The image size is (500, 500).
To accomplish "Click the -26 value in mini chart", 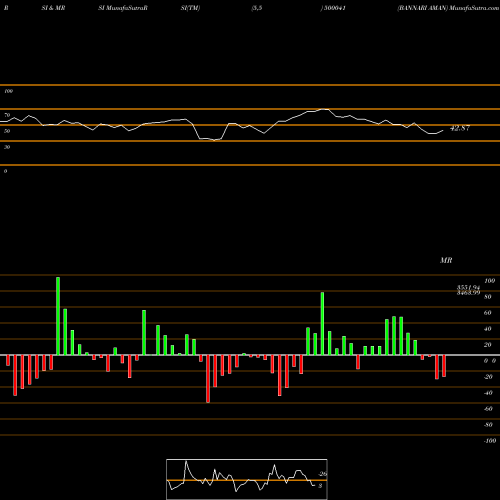I will [x=323, y=474].
